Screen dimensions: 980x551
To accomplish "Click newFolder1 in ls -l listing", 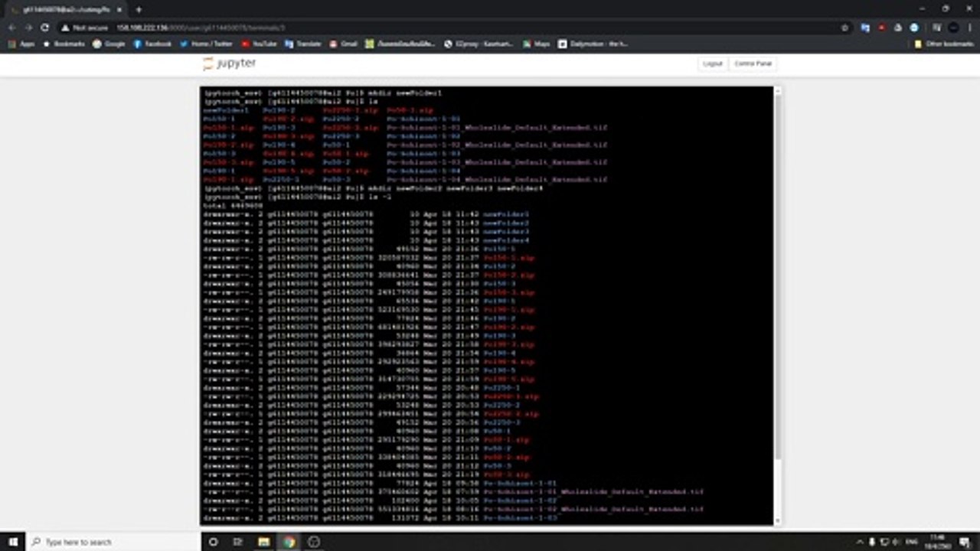I will coord(506,214).
